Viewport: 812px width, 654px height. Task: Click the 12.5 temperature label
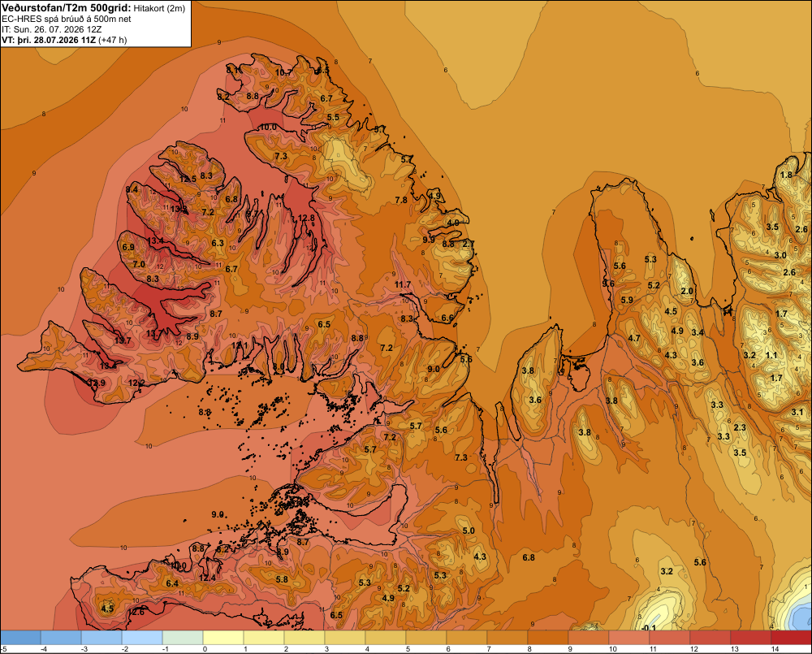(188, 179)
